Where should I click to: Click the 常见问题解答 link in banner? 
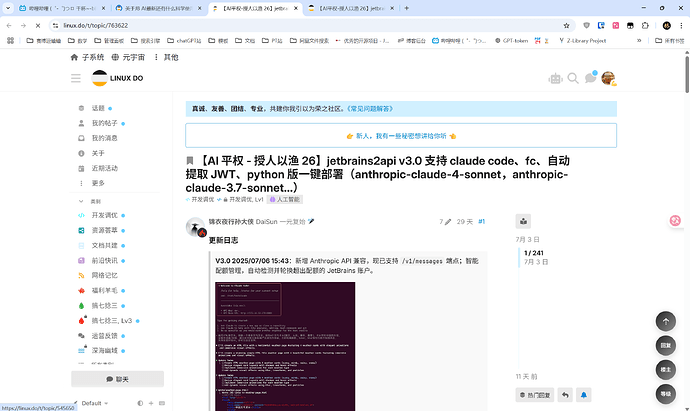370,109
